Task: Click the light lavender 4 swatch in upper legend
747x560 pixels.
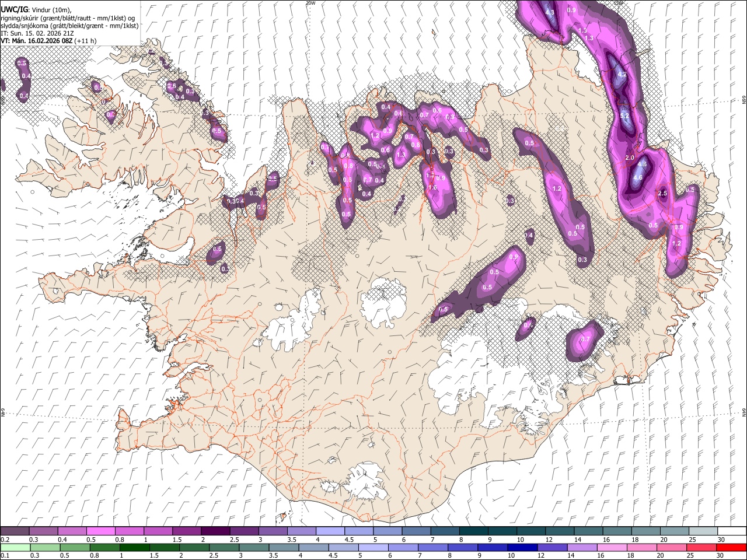Action: point(330,531)
